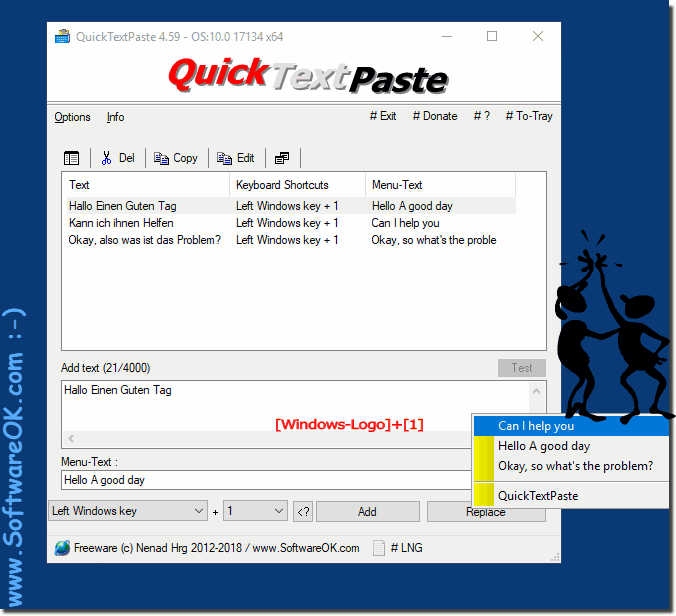Choose 'Okay, so what's the problem?' popup entry
Screen dimensions: 676x616
pos(572,466)
